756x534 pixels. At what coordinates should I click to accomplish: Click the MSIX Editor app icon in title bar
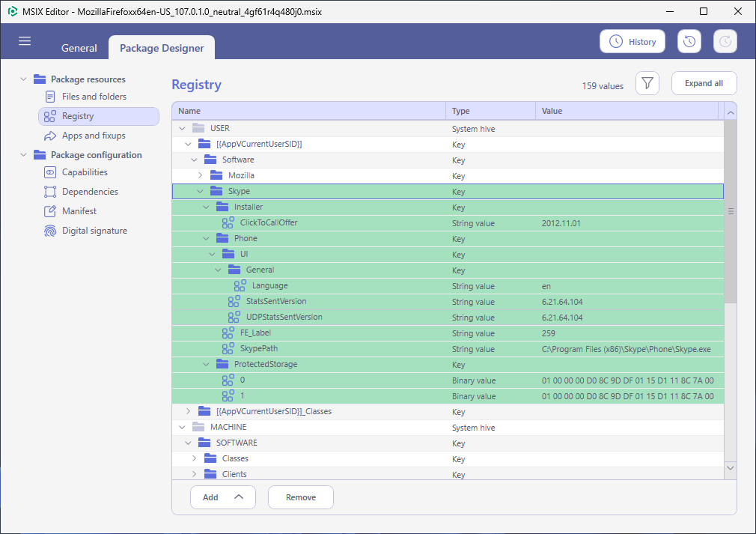pos(13,11)
